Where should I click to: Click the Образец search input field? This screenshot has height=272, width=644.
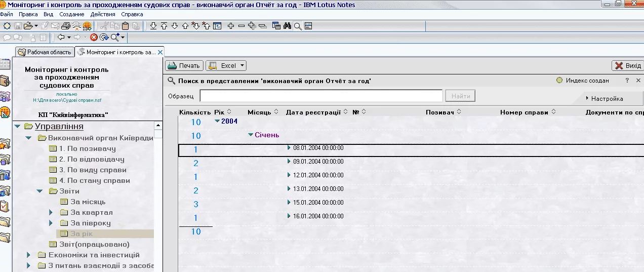point(321,96)
